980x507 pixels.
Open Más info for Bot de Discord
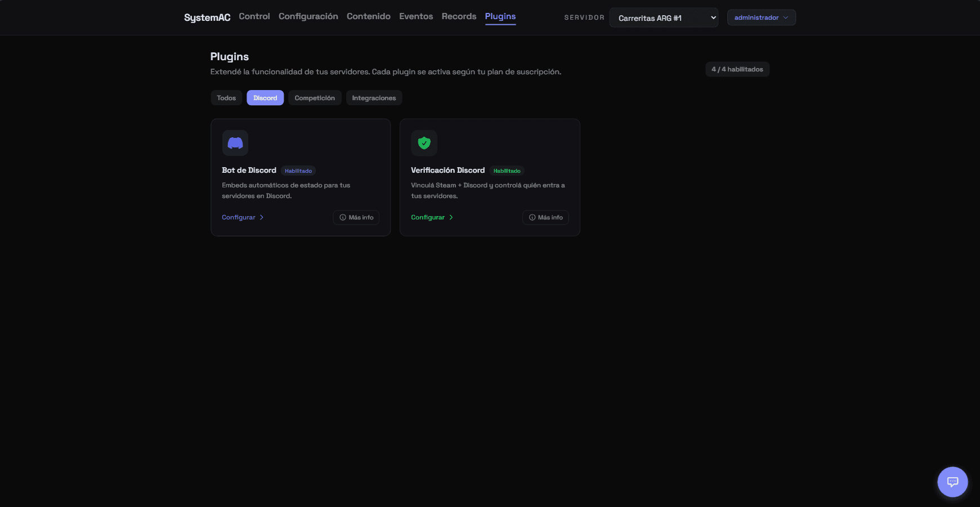[x=356, y=217]
